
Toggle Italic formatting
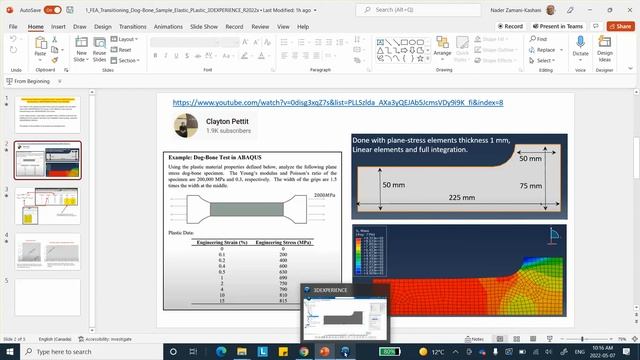click(x=166, y=56)
